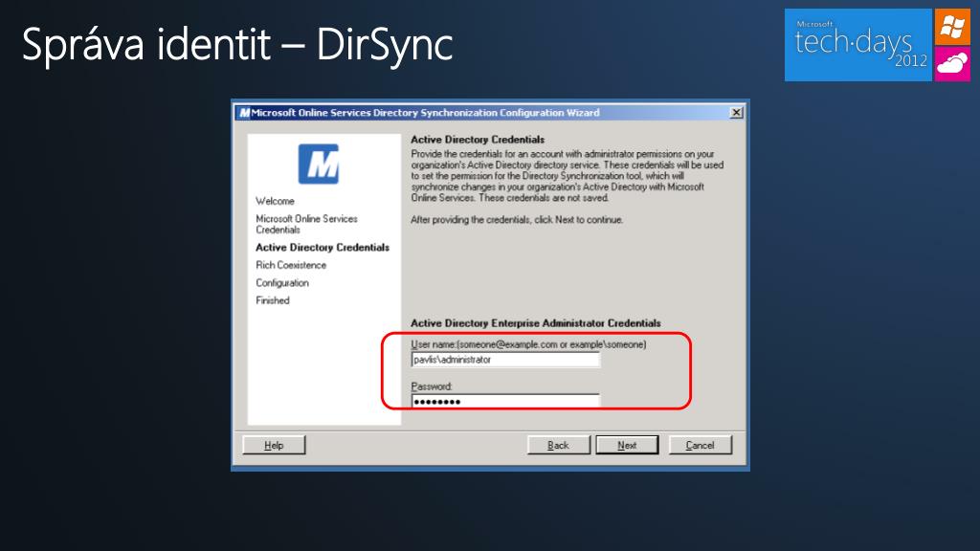Image resolution: width=980 pixels, height=551 pixels.
Task: Click the large blue M logo
Action: pos(318,164)
